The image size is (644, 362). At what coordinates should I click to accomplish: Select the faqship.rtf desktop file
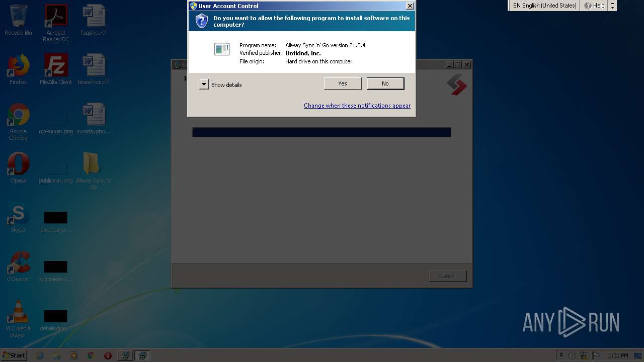coord(94,20)
